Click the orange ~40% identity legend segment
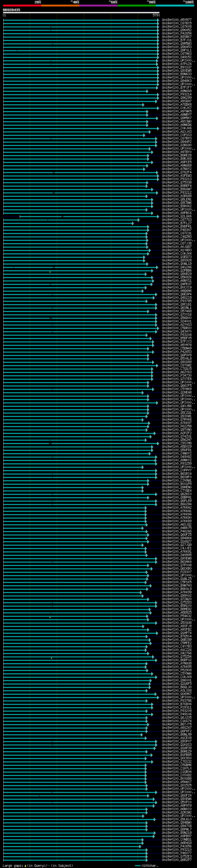197x868 pixels. pyautogui.click(x=60, y=6)
